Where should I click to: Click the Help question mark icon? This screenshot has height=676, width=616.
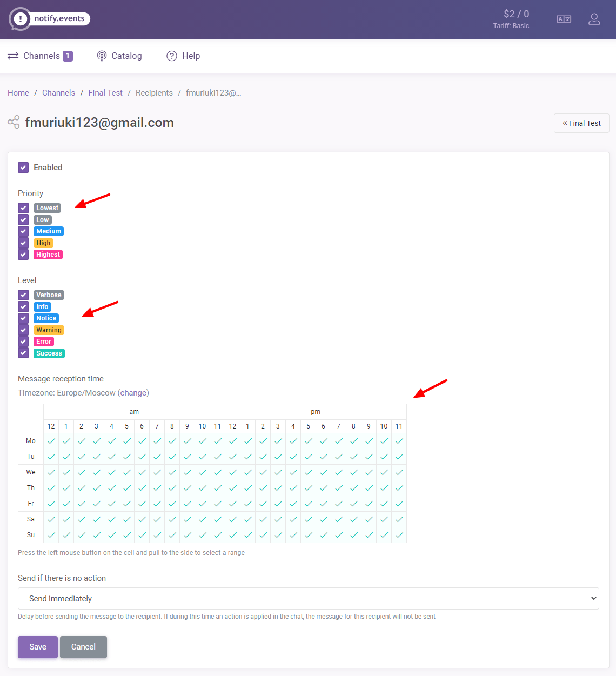172,56
